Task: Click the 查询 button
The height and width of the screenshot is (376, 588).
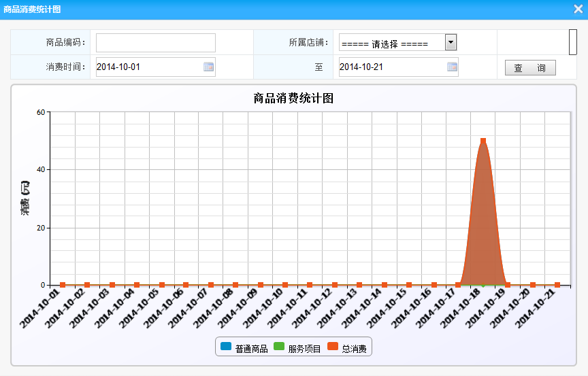Action: 530,68
